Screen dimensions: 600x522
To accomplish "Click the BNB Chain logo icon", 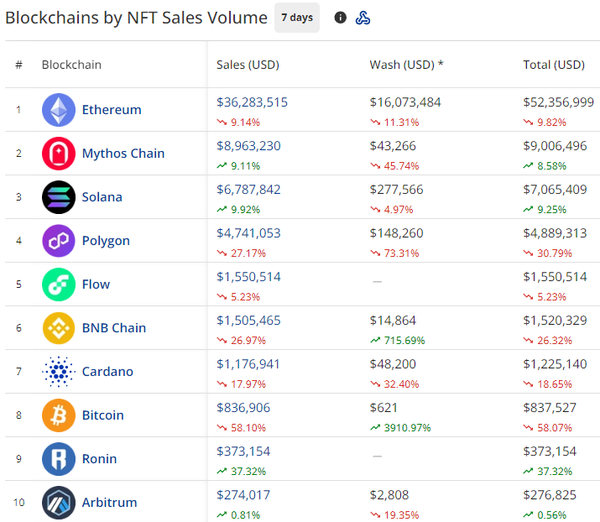I will 58,328.
